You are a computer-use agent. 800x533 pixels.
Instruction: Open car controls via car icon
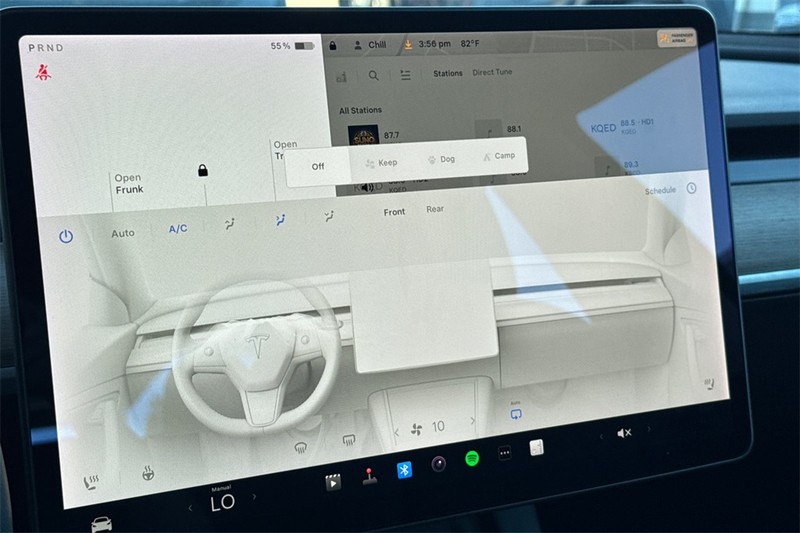click(x=102, y=524)
